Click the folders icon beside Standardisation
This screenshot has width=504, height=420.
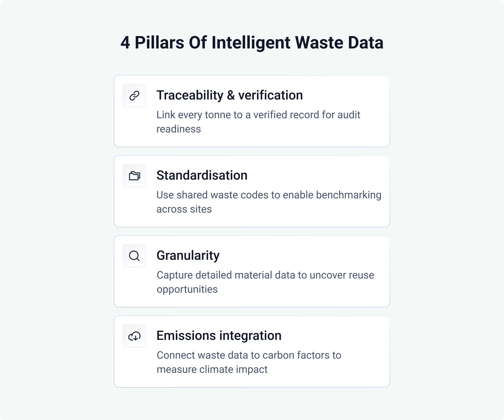pyautogui.click(x=134, y=176)
